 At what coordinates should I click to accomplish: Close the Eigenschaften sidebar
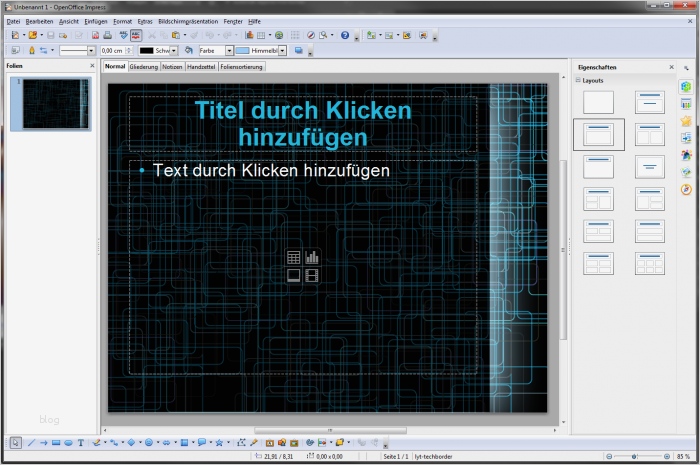pyautogui.click(x=671, y=67)
